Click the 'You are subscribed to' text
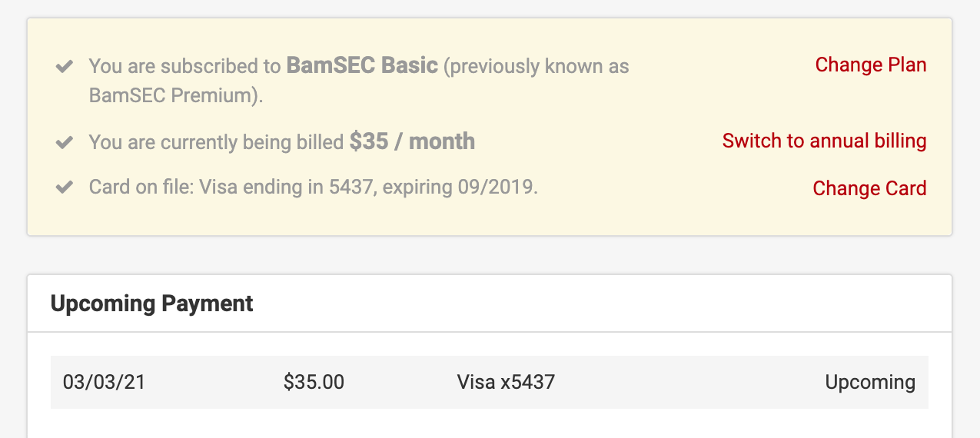980x438 pixels. click(x=184, y=67)
